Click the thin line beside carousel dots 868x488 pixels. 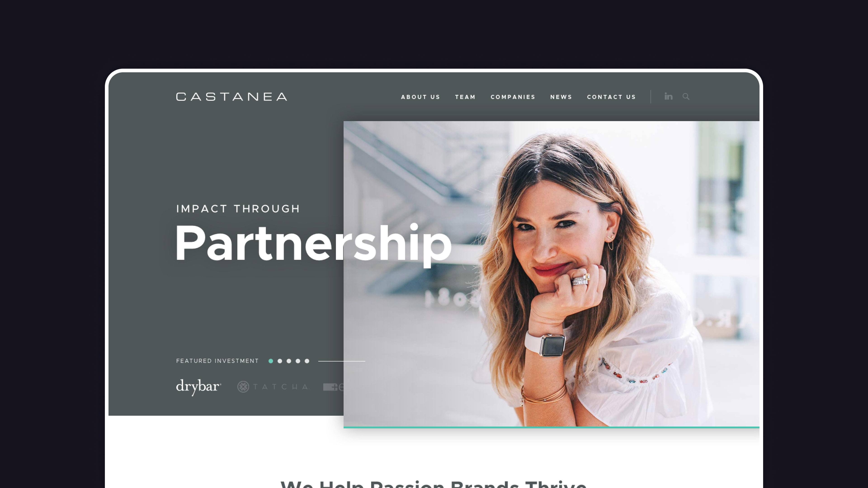(342, 361)
